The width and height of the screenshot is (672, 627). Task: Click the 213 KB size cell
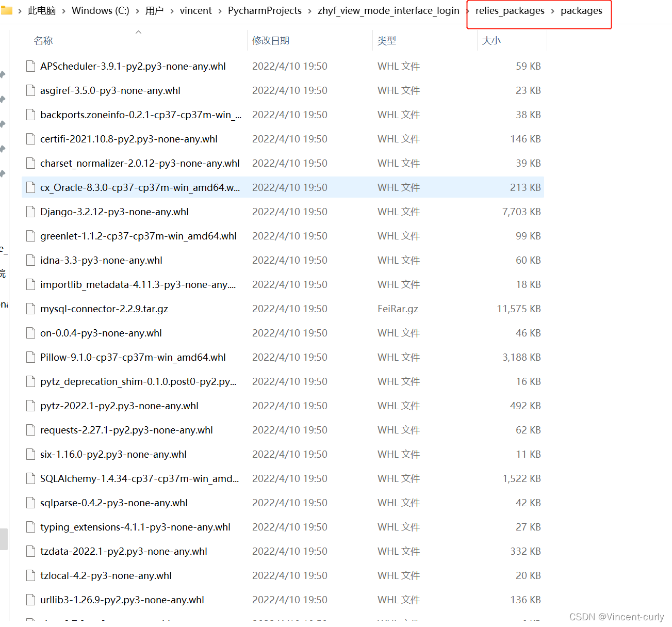[525, 187]
